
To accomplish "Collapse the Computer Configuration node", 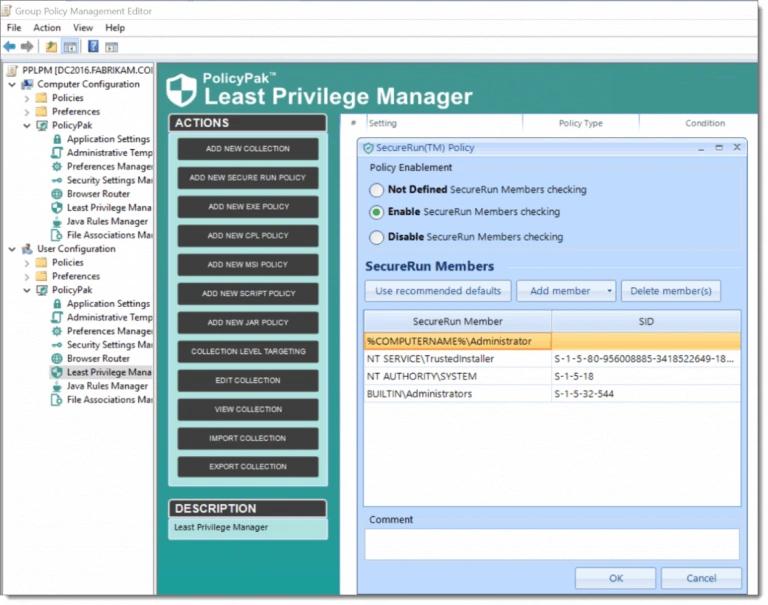I will [x=12, y=84].
